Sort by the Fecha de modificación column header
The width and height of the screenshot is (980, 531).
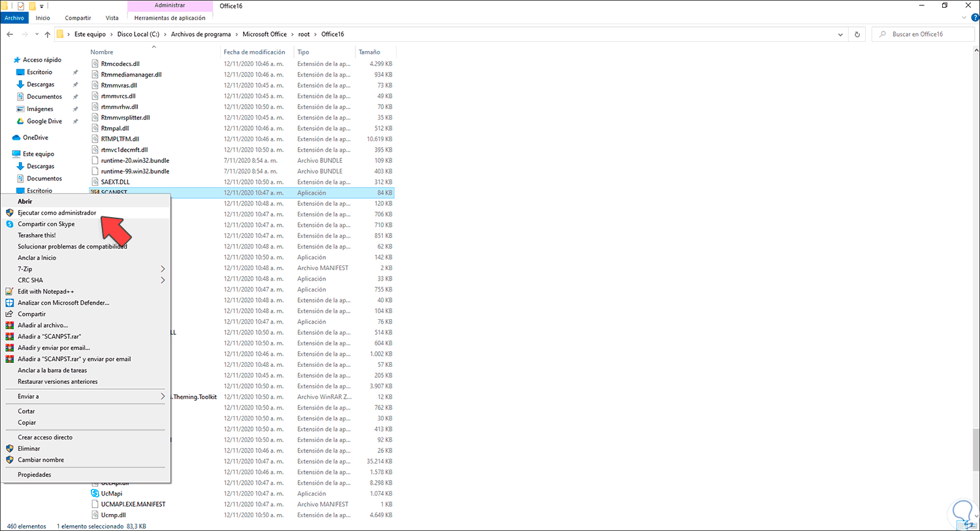pyautogui.click(x=255, y=52)
